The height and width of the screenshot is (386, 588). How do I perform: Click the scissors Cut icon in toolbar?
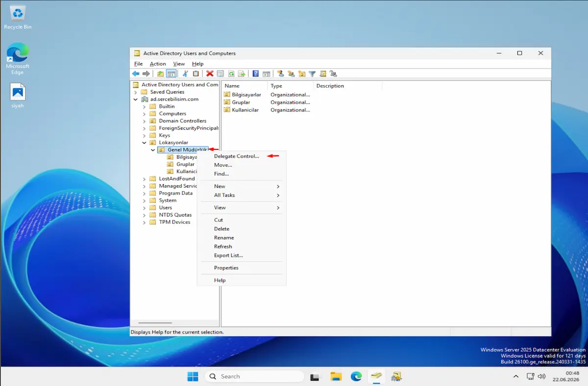pyautogui.click(x=185, y=73)
